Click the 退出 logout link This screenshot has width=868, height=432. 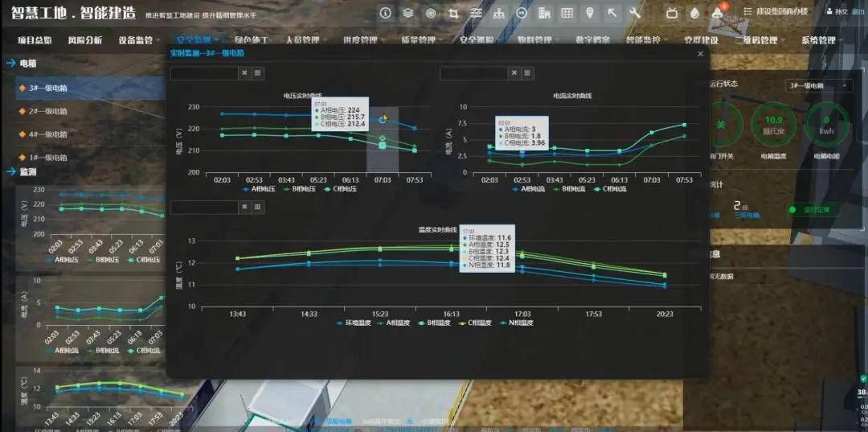(858, 12)
